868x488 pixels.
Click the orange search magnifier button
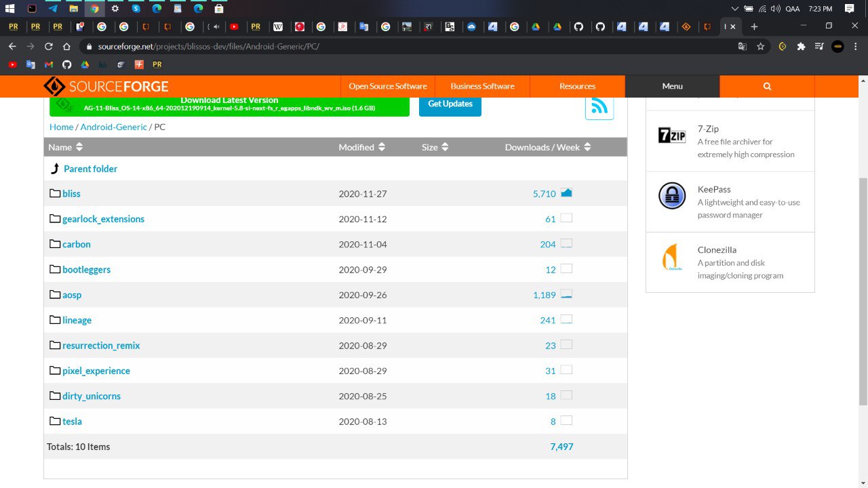[x=767, y=86]
